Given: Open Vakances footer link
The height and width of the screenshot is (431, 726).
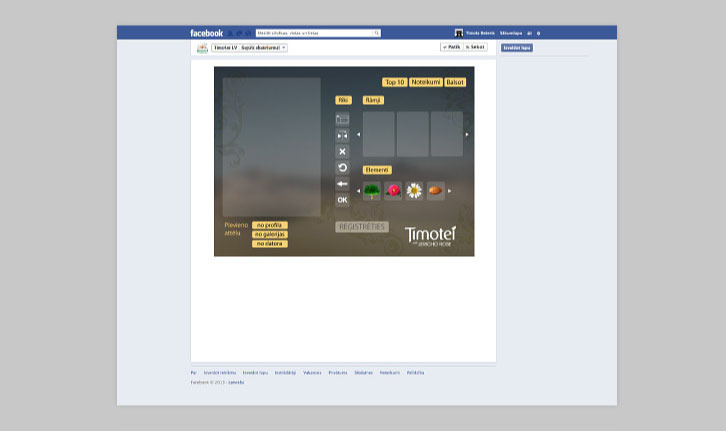Looking at the screenshot, I should (x=312, y=373).
